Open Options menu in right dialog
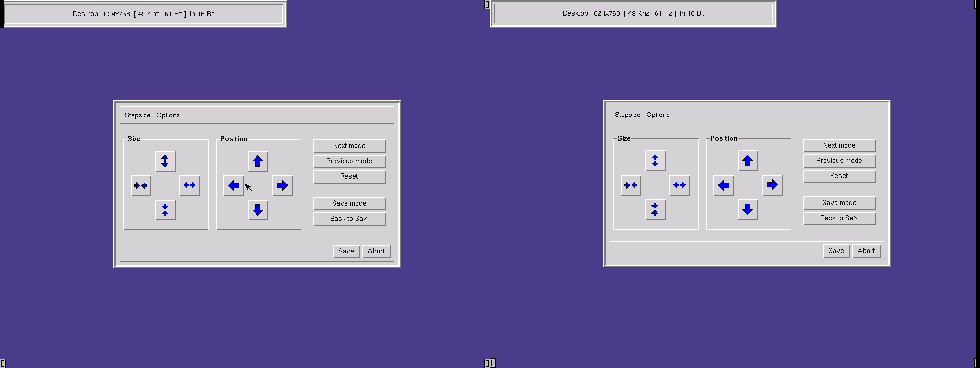 click(x=658, y=115)
